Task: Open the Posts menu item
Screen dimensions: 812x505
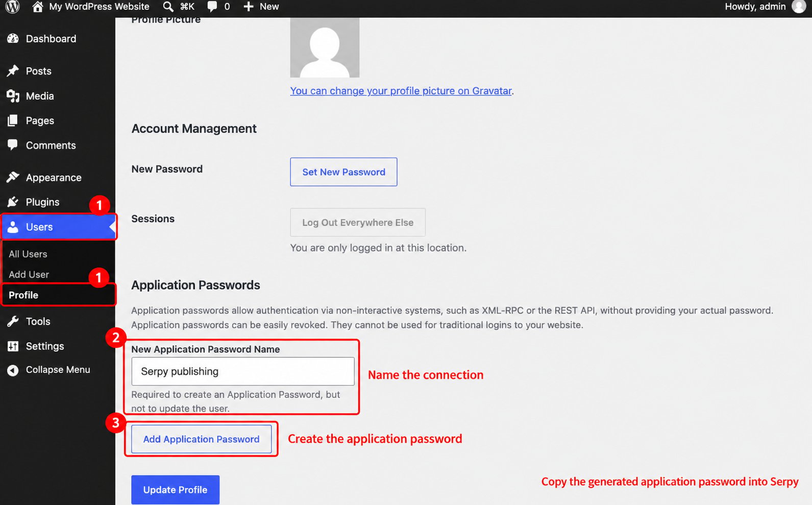Action: pos(39,71)
